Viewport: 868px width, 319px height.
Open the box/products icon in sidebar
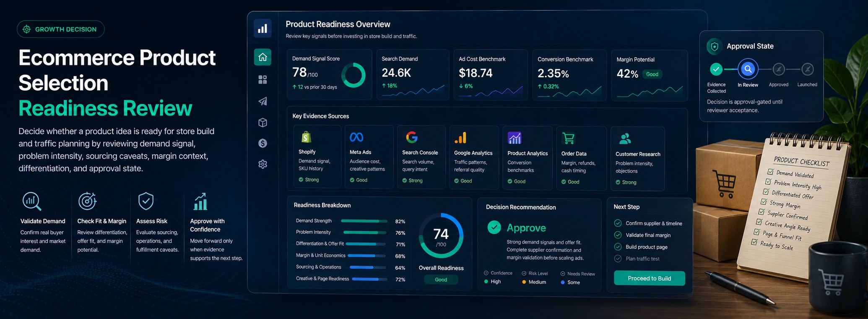pos(262,123)
